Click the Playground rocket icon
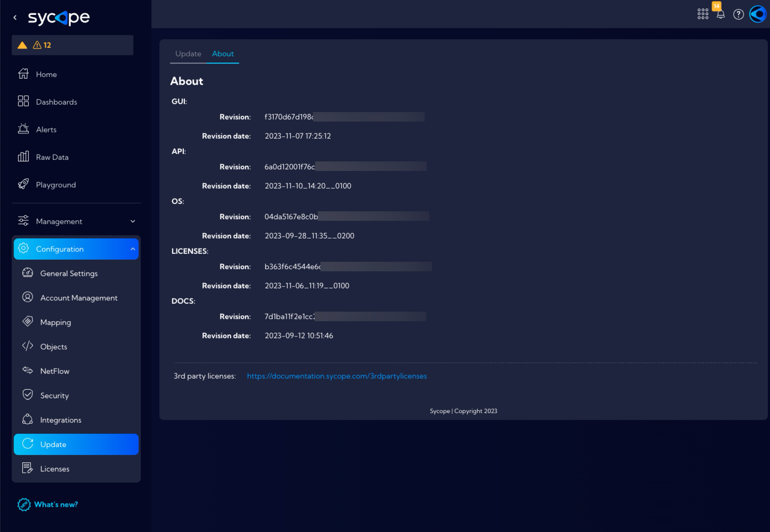The height and width of the screenshot is (532, 770). pyautogui.click(x=23, y=184)
